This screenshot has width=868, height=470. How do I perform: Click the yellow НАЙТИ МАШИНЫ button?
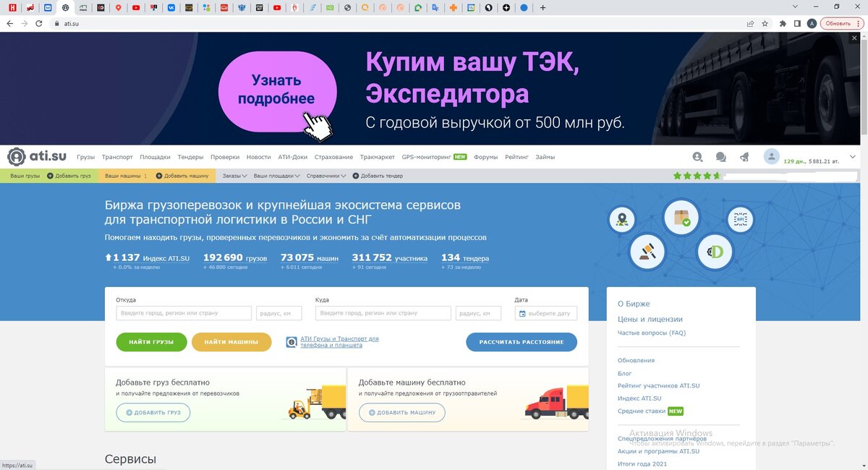tap(231, 342)
